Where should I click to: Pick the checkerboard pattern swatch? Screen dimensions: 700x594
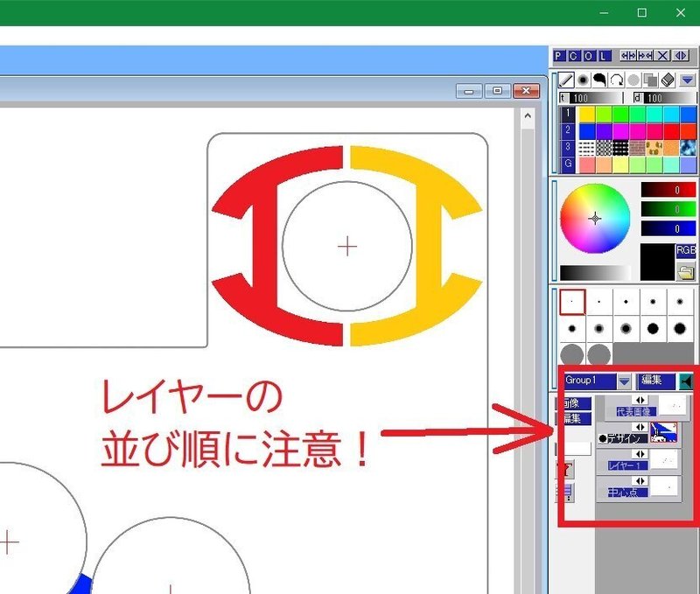tap(604, 148)
